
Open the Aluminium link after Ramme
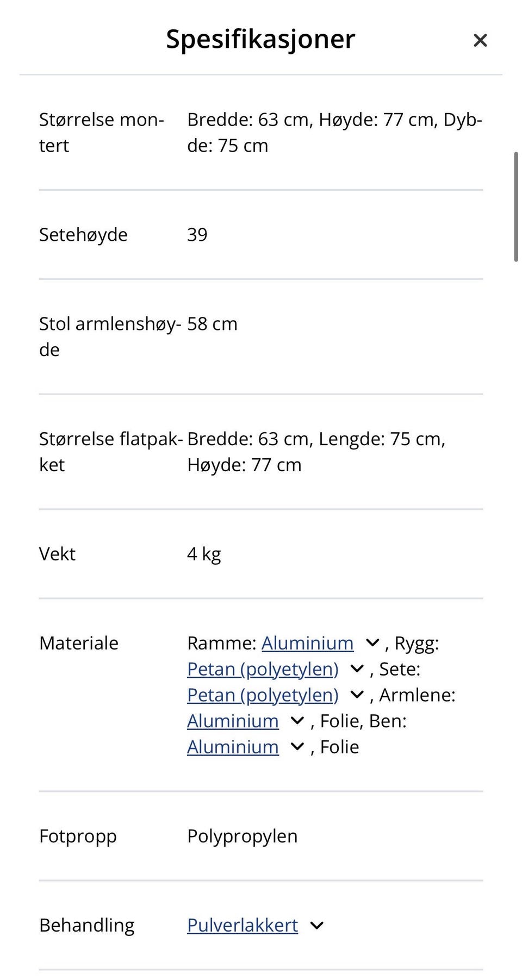[307, 643]
